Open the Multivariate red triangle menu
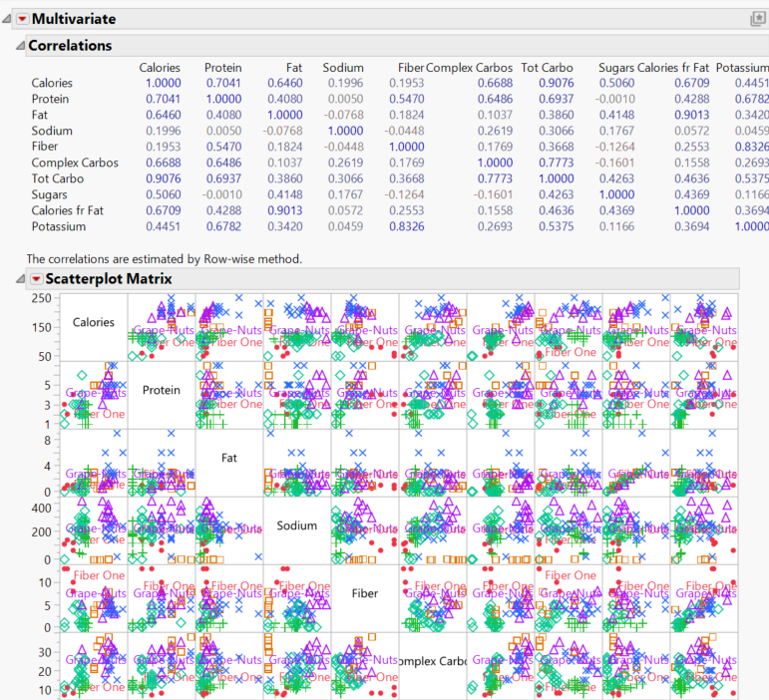Viewport: 769px width, 700px height. (x=22, y=19)
